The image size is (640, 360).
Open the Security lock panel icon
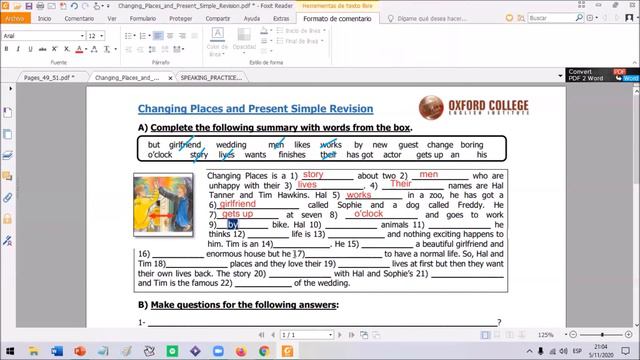8,219
